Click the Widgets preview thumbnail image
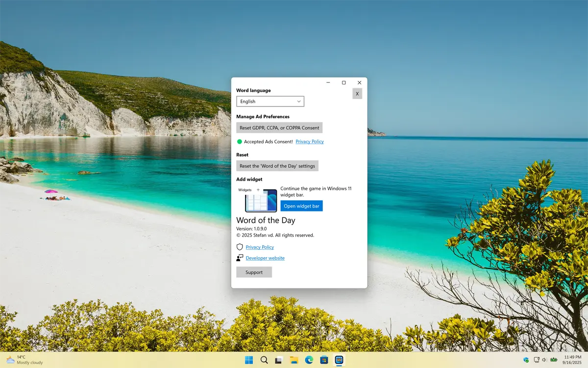 [257, 199]
